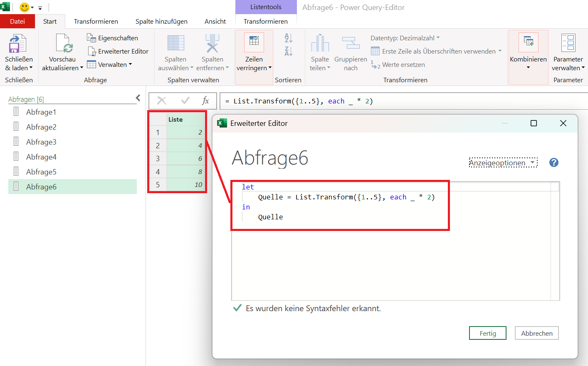Click the list icon beside Abfrage4

pyautogui.click(x=16, y=156)
